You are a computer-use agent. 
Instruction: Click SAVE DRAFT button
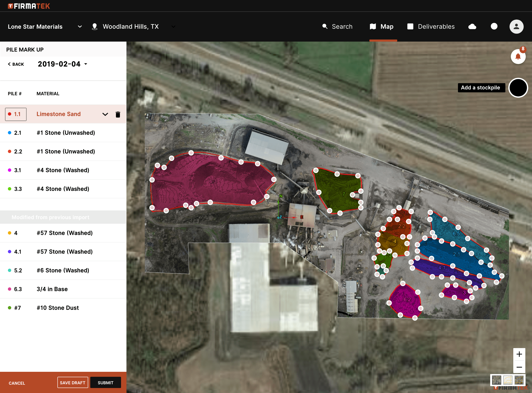pyautogui.click(x=73, y=383)
